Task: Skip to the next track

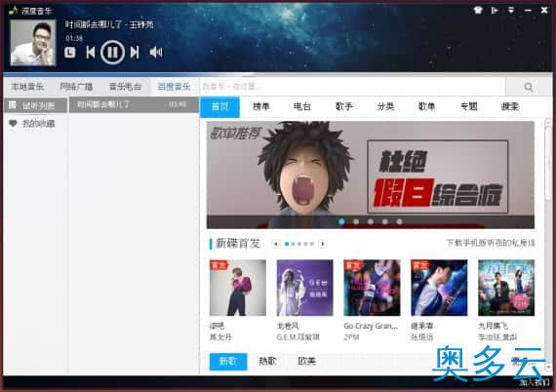Action: [x=135, y=53]
